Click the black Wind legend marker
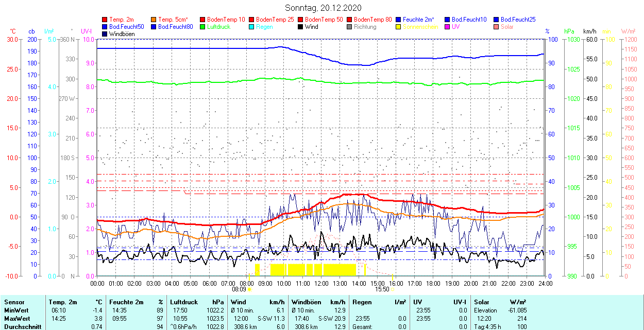The width and height of the screenshot is (644, 330). 301,27
